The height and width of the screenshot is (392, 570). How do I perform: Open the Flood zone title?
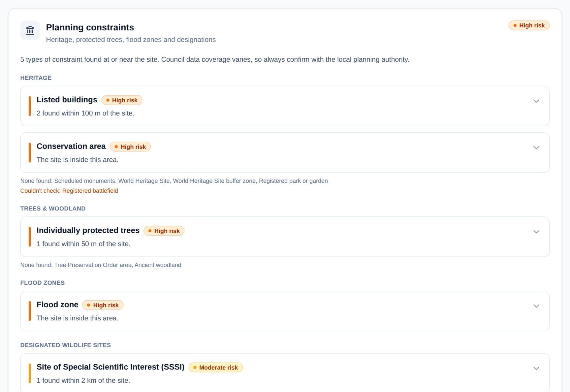[57, 305]
